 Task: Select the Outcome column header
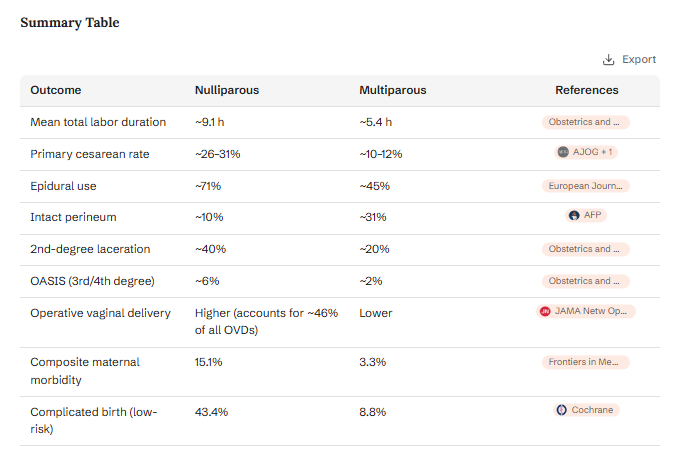coord(56,90)
